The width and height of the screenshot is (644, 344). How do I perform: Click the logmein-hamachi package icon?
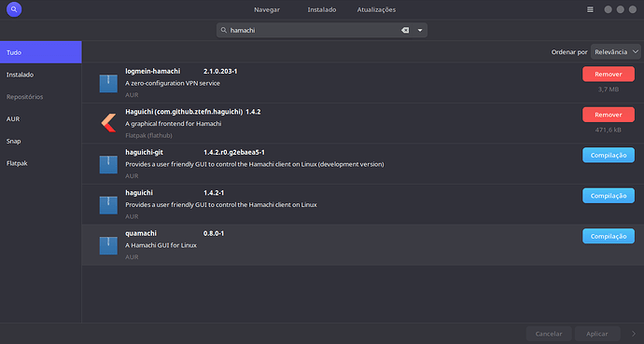pos(108,83)
